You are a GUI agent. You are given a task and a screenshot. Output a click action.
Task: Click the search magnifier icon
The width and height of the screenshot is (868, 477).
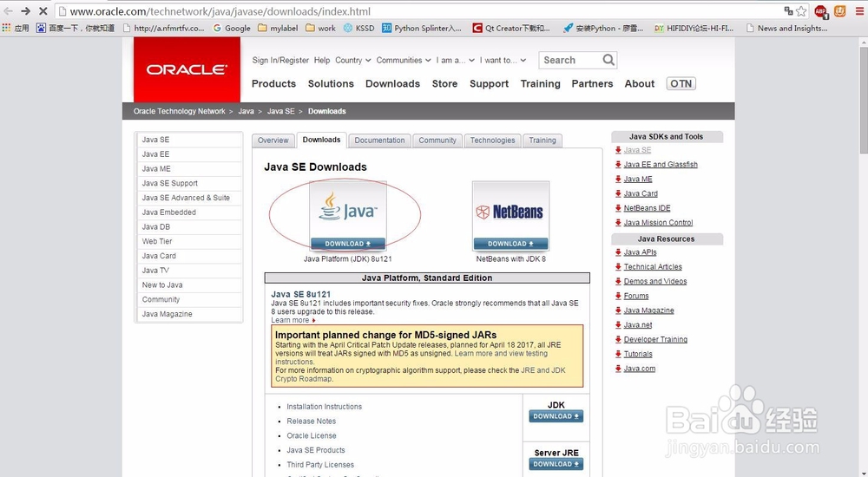point(608,60)
